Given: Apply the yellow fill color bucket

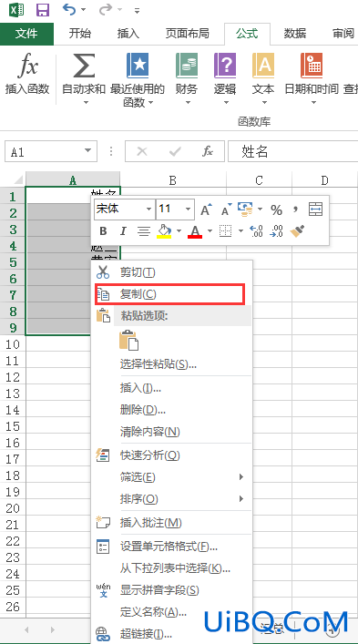Looking at the screenshot, I should click(x=165, y=231).
